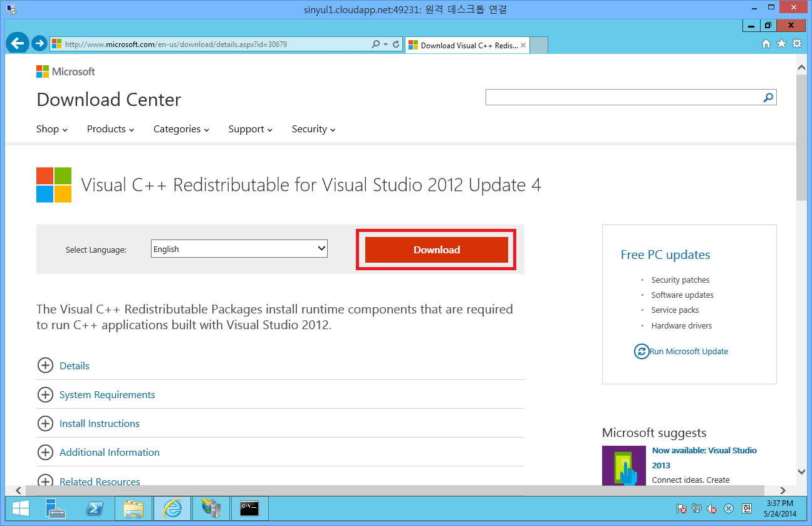Click the Visual C++ Redistributable page title
This screenshot has height=526, width=812.
pyautogui.click(x=311, y=185)
